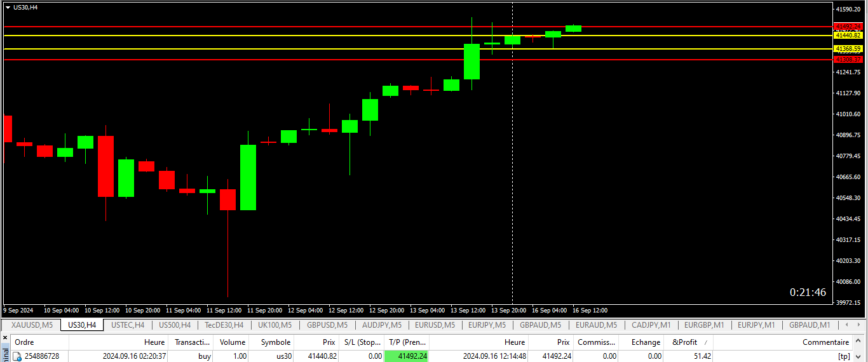Open the EURJPY,M5 chart tab
Viewport: 868px width, 362px height.
(x=487, y=325)
